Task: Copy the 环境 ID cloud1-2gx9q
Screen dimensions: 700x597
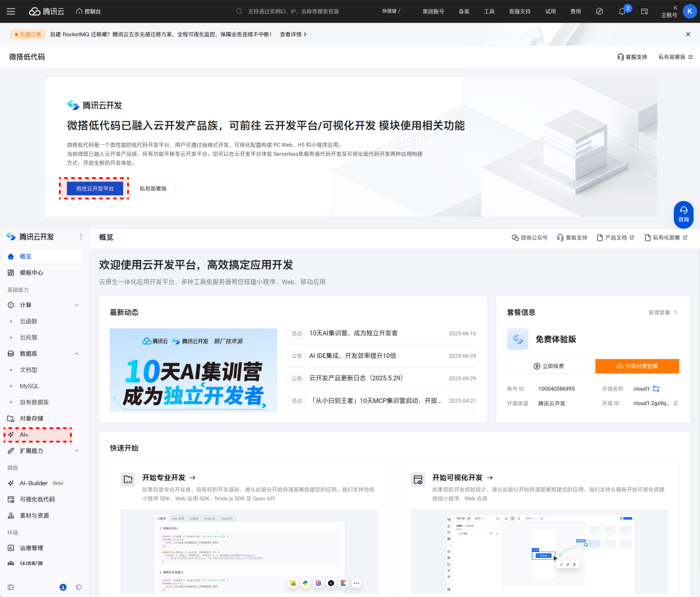Action: pos(675,403)
